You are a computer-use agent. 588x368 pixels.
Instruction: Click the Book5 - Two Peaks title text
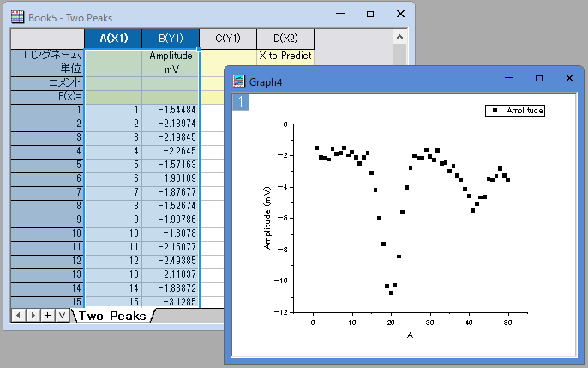(70, 18)
